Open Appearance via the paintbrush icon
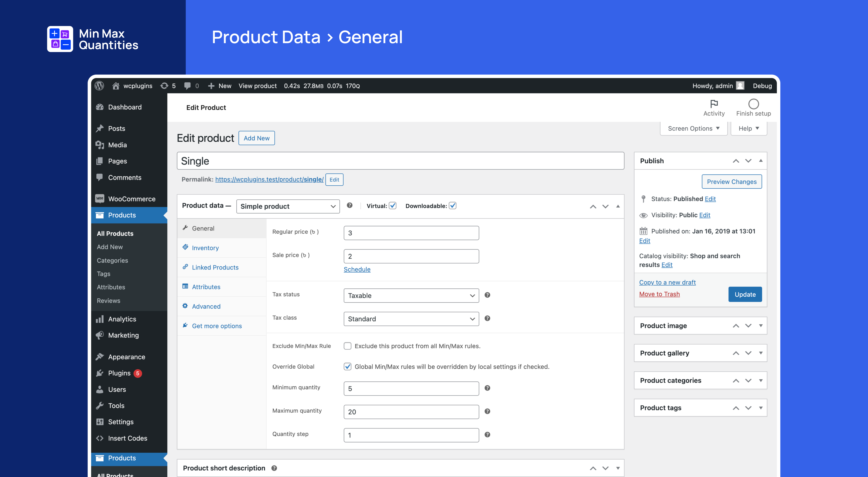The height and width of the screenshot is (477, 868). pyautogui.click(x=100, y=356)
